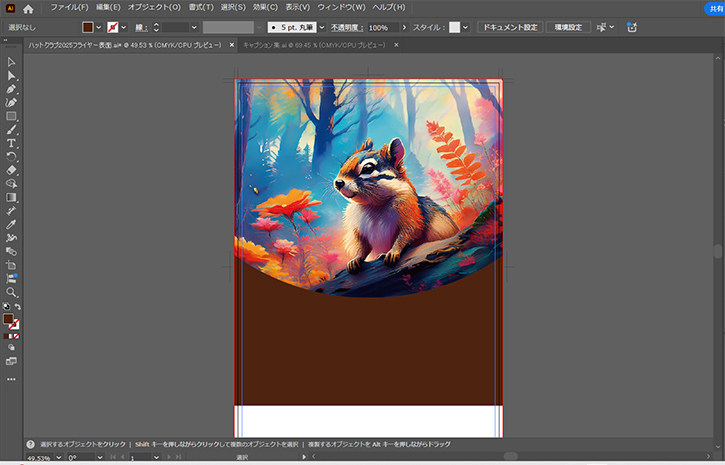Select the Zoom magnifier tool

coord(11,292)
